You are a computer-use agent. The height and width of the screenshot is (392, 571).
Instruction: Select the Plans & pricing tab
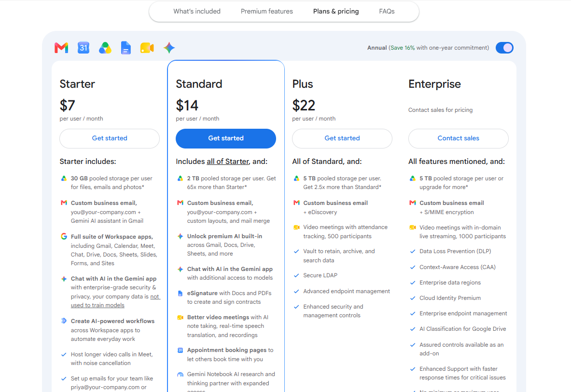pos(336,11)
